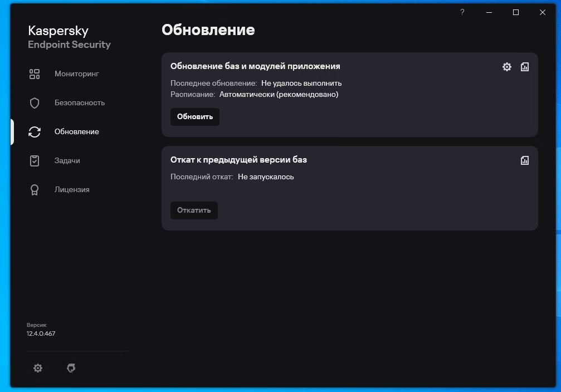Image resolution: width=561 pixels, height=392 pixels.
Task: Click label 'Последний откат:'
Action: point(202,177)
